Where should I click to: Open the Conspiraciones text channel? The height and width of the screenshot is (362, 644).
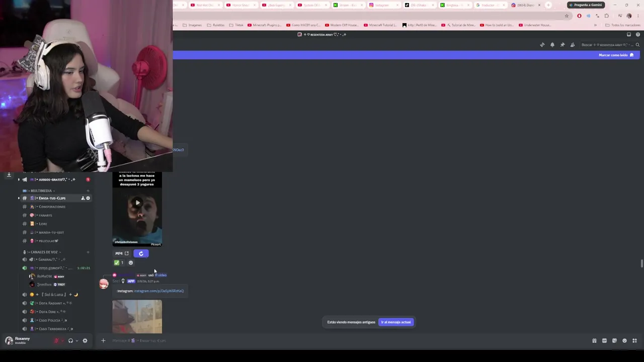[x=52, y=207]
